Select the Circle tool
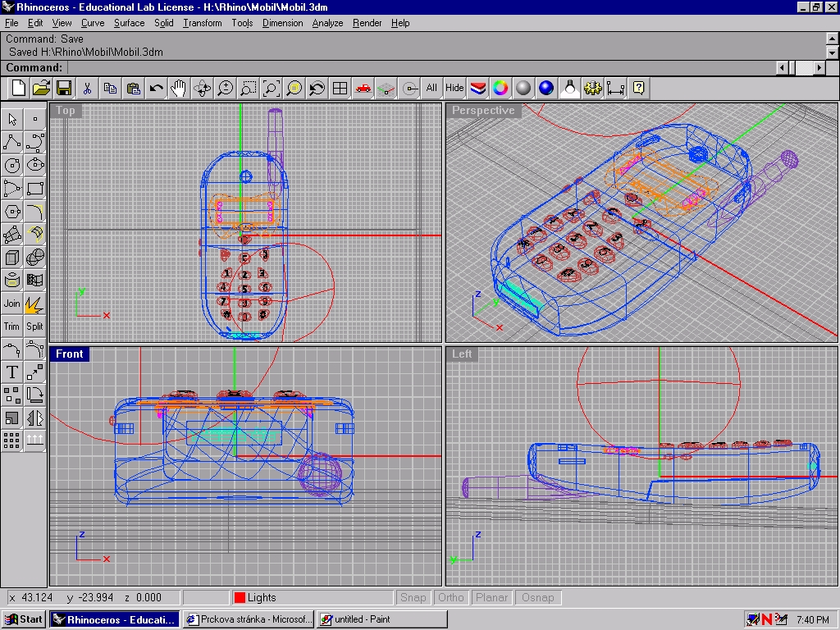Screen dimensions: 840x630 pos(11,165)
